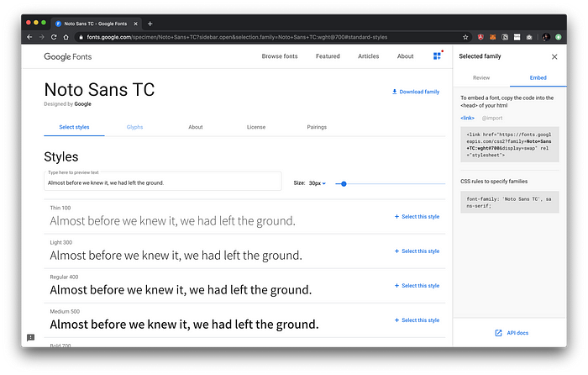Click the 'Styles' heading

(61, 156)
